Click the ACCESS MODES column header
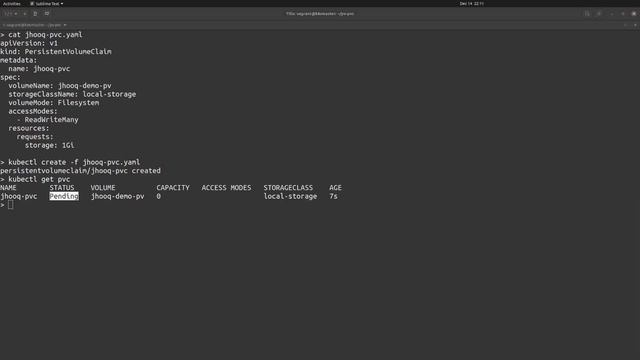The width and height of the screenshot is (640, 360). pyautogui.click(x=227, y=188)
